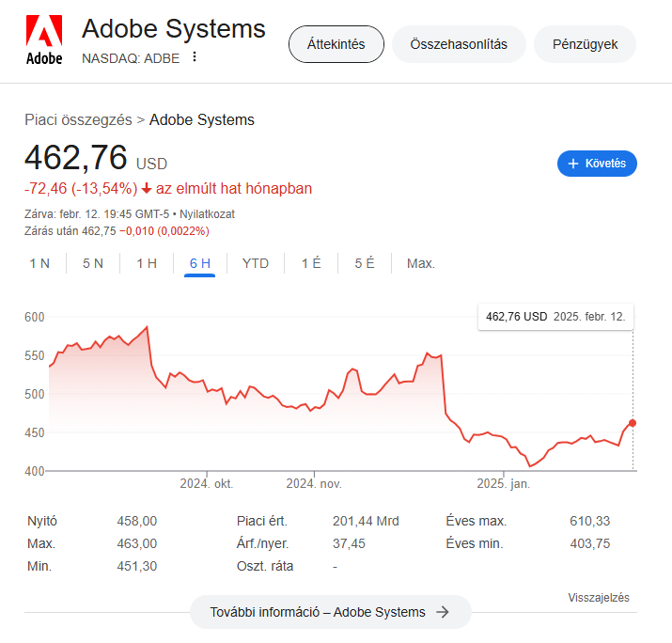Click the Adobe logo icon
The image size is (672, 643).
coord(44,39)
